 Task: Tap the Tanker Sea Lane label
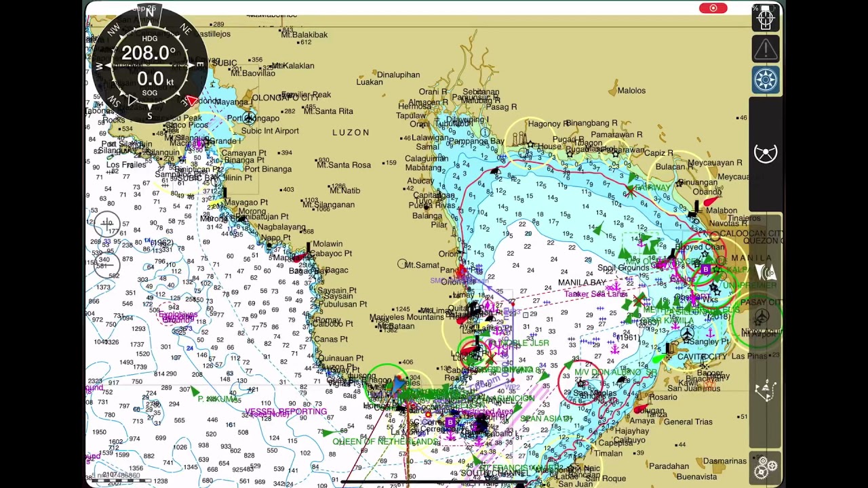pyautogui.click(x=595, y=294)
